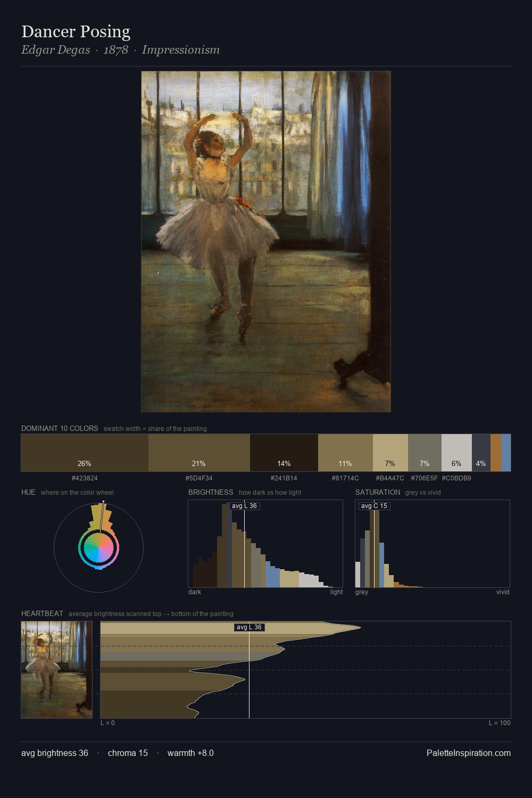The width and height of the screenshot is (532, 798).
Task: Click the Saturation histogram chart
Action: pos(433,544)
